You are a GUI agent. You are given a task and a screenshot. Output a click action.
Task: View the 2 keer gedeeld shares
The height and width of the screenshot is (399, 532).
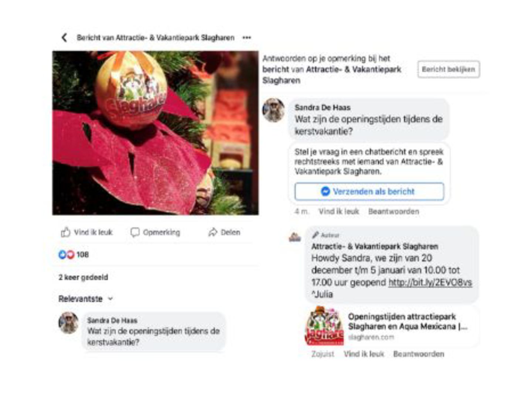[x=83, y=277]
